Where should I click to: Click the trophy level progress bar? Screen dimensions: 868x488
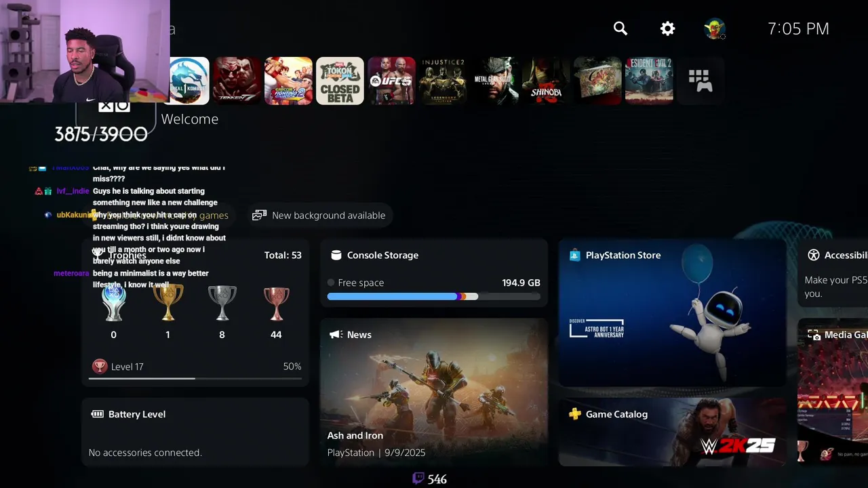click(195, 378)
